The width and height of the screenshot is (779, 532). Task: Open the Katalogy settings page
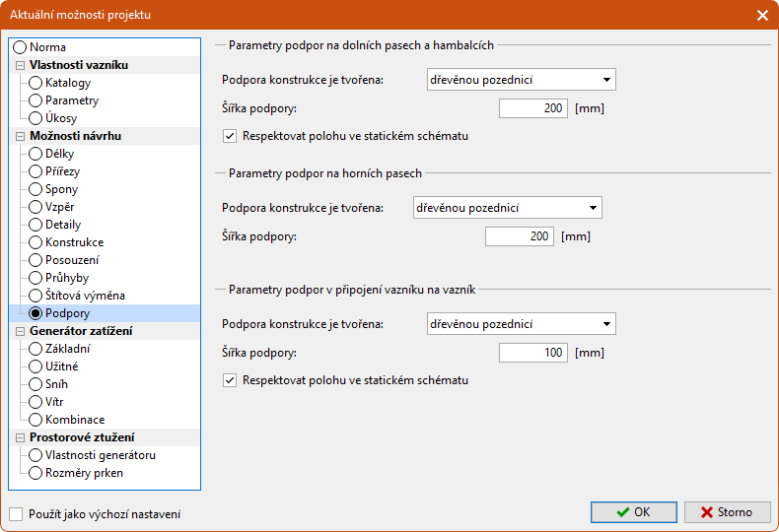tap(36, 83)
